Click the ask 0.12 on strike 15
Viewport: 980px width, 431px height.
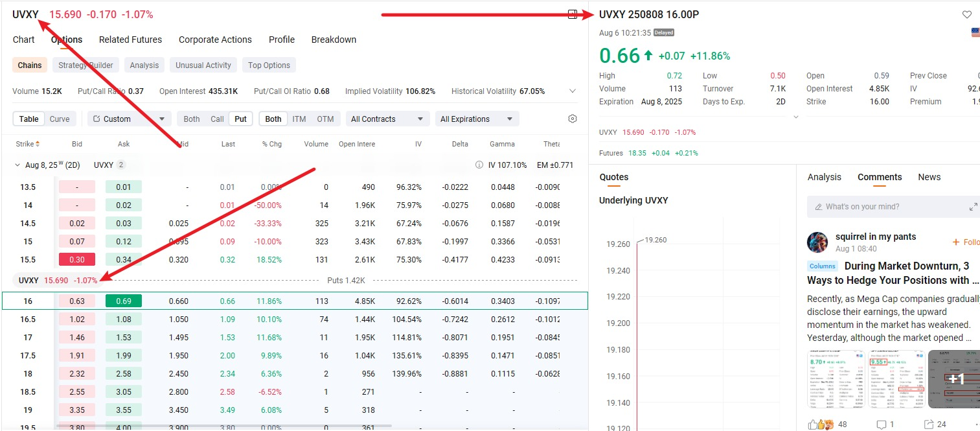124,242
